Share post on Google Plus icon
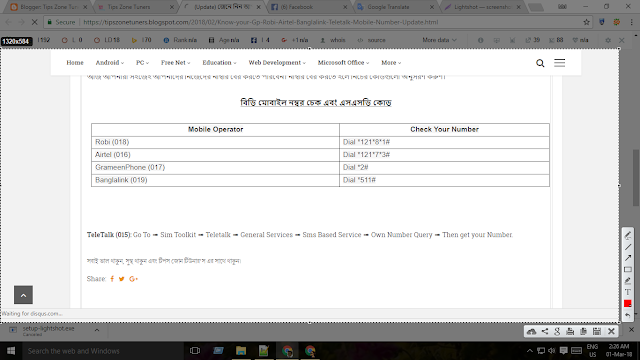The width and height of the screenshot is (640, 360). pyautogui.click(x=133, y=279)
